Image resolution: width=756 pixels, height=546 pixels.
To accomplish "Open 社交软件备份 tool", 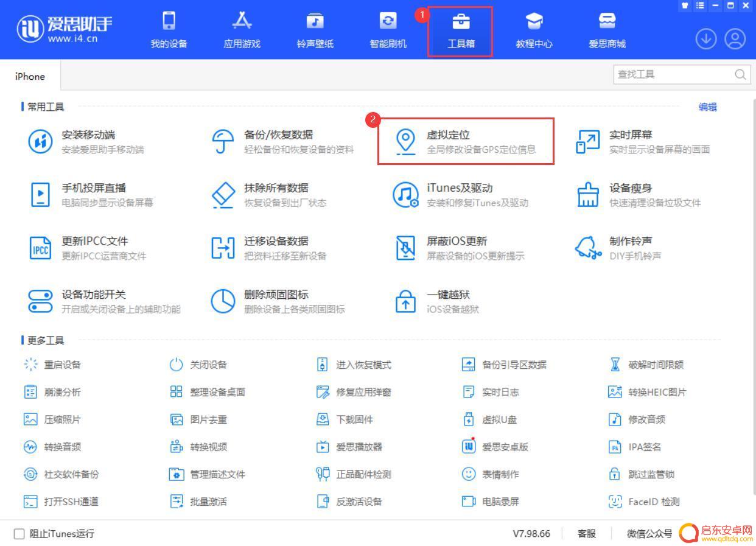I will coord(61,474).
